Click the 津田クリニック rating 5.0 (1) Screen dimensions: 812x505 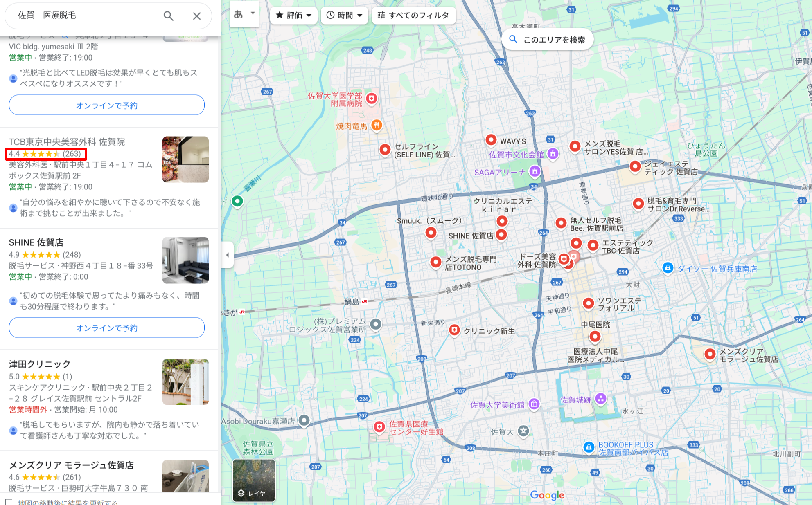41,376
